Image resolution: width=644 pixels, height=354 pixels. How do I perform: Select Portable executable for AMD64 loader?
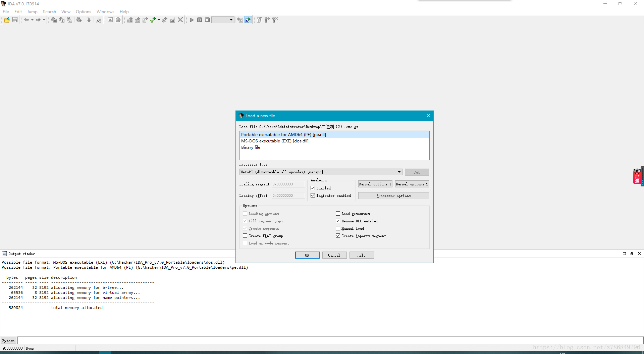point(334,135)
